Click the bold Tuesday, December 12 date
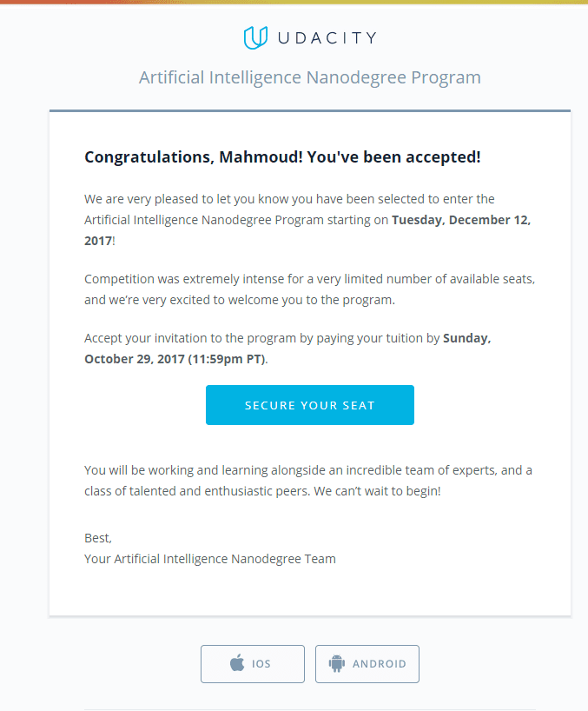The image size is (588, 711). 460,220
